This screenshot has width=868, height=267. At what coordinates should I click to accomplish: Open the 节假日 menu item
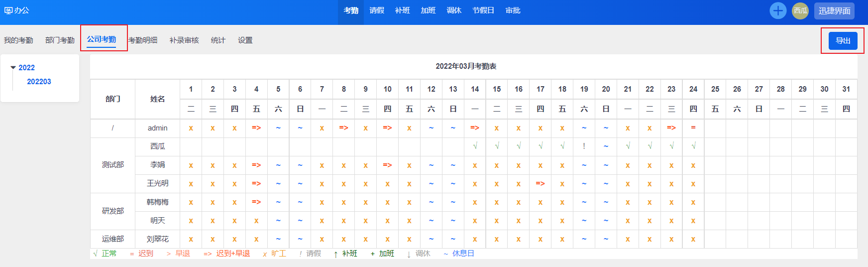click(x=483, y=10)
